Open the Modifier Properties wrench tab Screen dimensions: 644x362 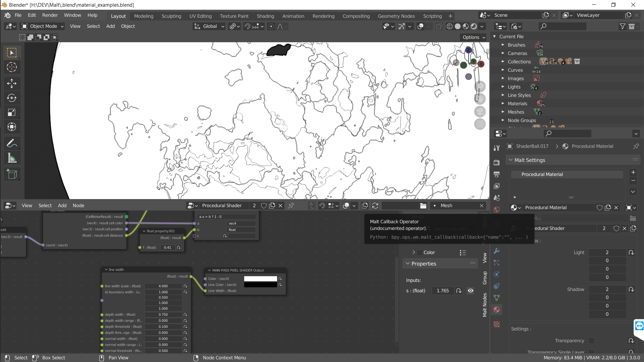click(496, 251)
